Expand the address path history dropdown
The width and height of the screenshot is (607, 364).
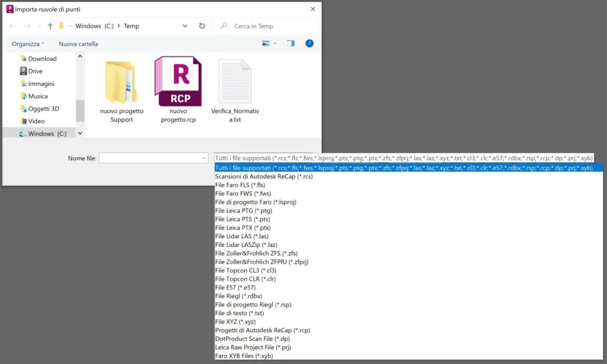[x=185, y=26]
